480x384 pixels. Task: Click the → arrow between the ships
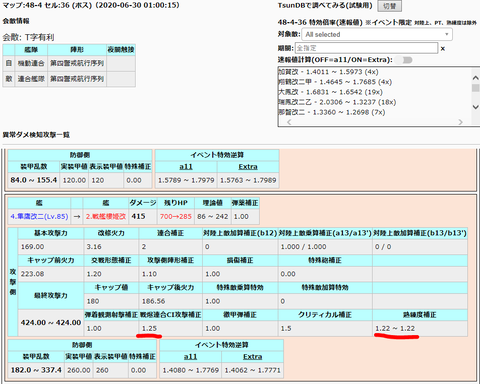(77, 216)
